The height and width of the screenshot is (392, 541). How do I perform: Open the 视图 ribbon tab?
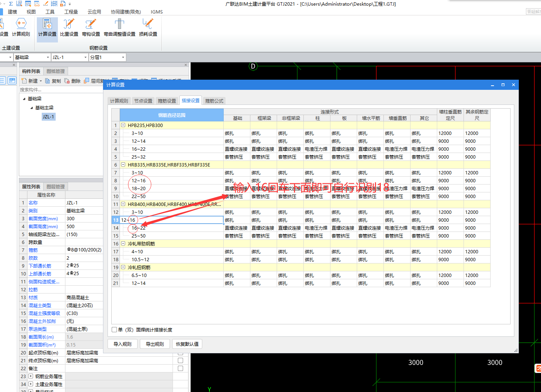click(x=31, y=12)
